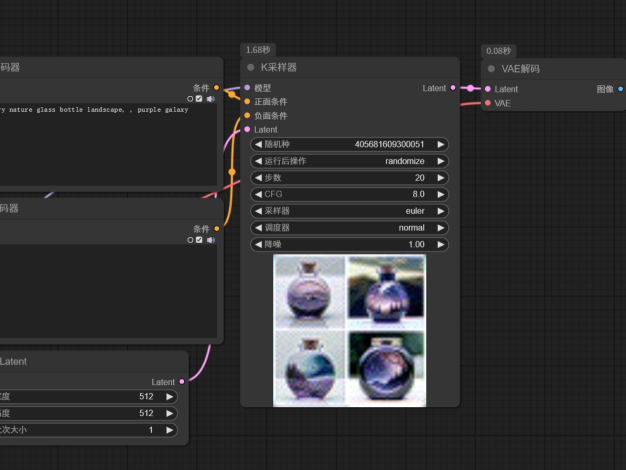
Task: Click the pink reroute dot between K采样器 and VAE解码
Action: 471,88
